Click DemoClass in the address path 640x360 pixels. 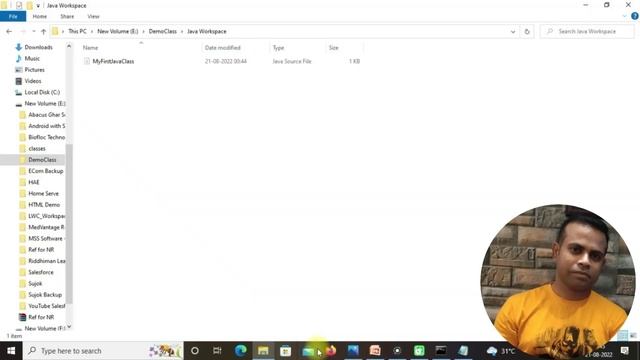click(x=162, y=31)
